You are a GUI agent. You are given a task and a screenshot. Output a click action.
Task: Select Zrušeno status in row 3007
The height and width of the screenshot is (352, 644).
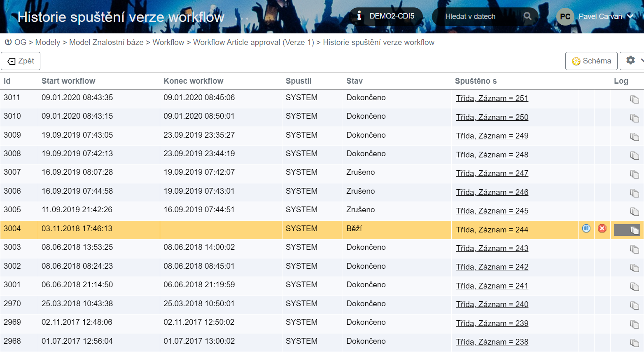click(x=361, y=172)
